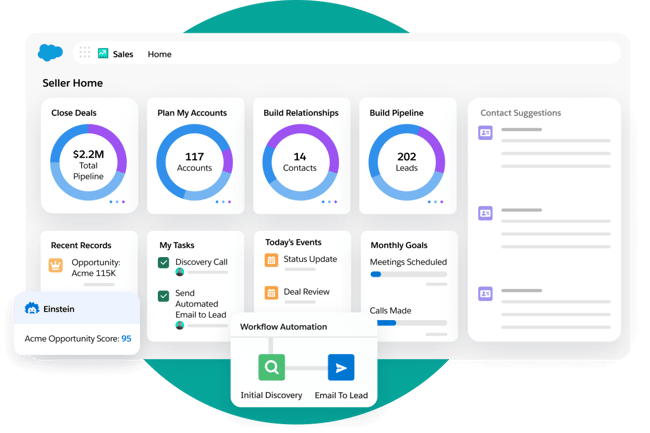Click the Meetings Scheduled label
The height and width of the screenshot is (433, 650).
pyautogui.click(x=408, y=262)
